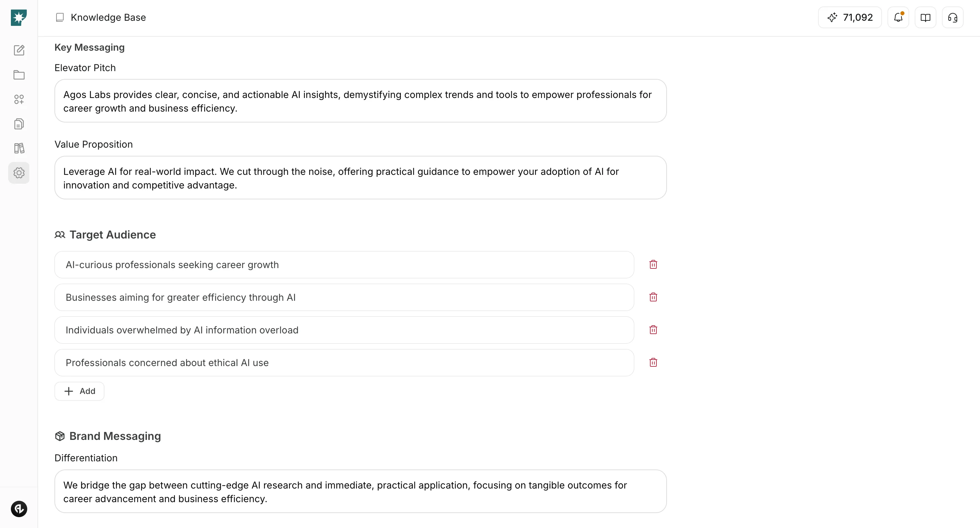Image resolution: width=980 pixels, height=528 pixels.
Task: Delete 'AI-curious professionals' audience entry
Action: (x=653, y=264)
